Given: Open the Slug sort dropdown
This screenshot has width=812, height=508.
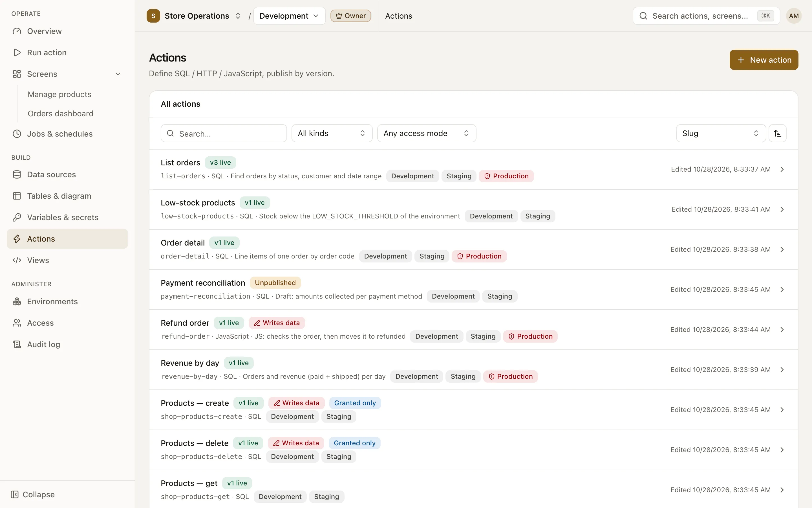Looking at the screenshot, I should 721,133.
